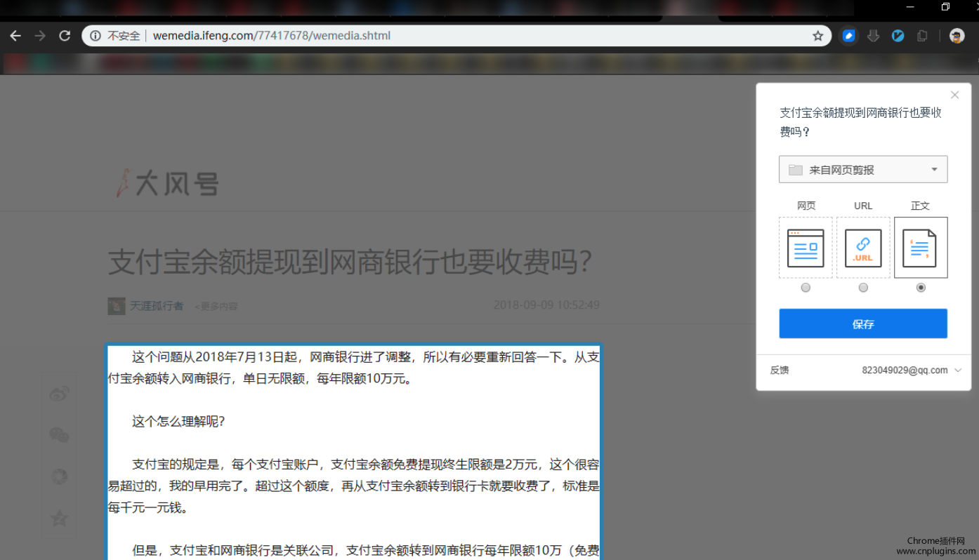The width and height of the screenshot is (979, 560).
Task: Restore down the browser window
Action: click(945, 7)
